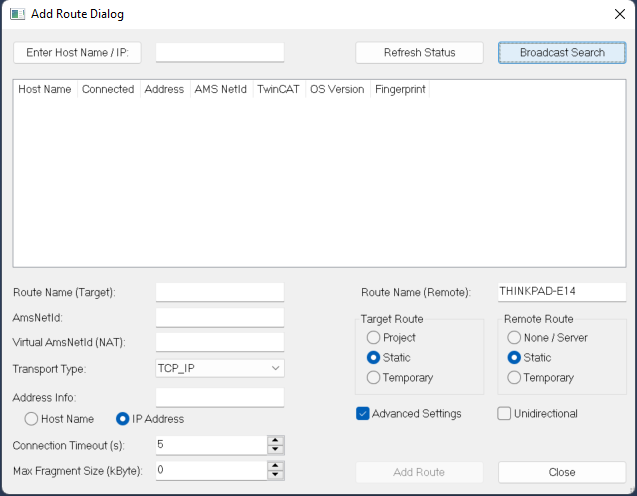Click the Enter Host Name / IP button
Image resolution: width=637 pixels, height=496 pixels.
pyautogui.click(x=78, y=52)
